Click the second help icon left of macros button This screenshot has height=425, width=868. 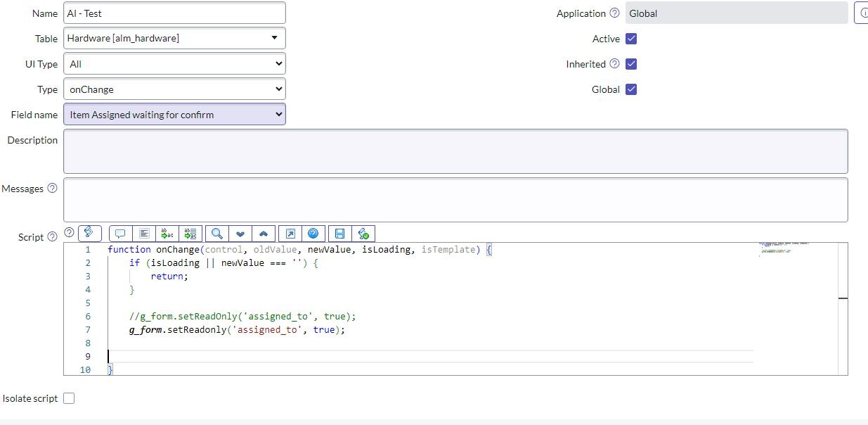click(69, 232)
